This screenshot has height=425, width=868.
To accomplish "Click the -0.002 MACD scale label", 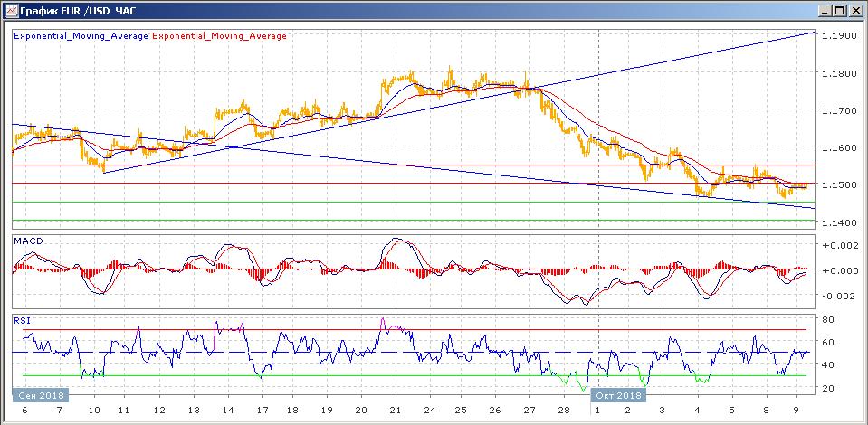I will [x=836, y=296].
